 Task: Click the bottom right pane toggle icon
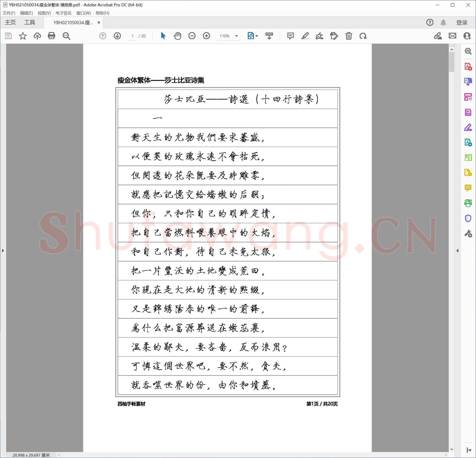click(469, 450)
